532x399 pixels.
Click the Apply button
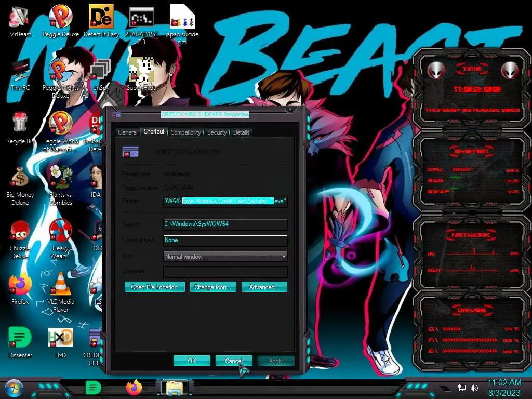(x=275, y=361)
